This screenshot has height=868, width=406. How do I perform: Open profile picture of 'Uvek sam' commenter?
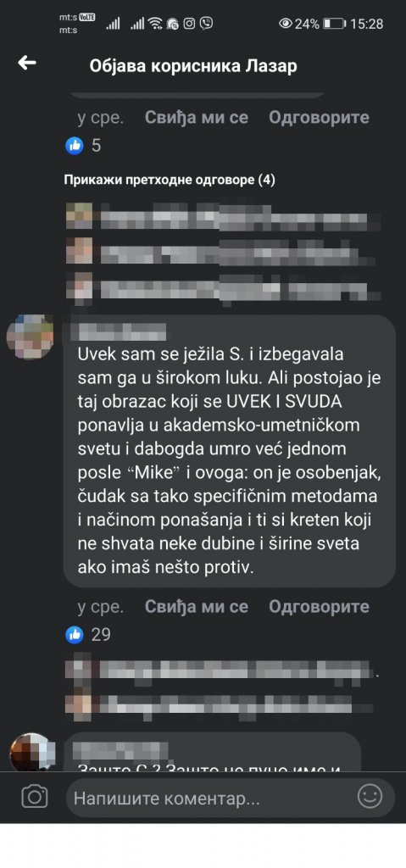31,337
